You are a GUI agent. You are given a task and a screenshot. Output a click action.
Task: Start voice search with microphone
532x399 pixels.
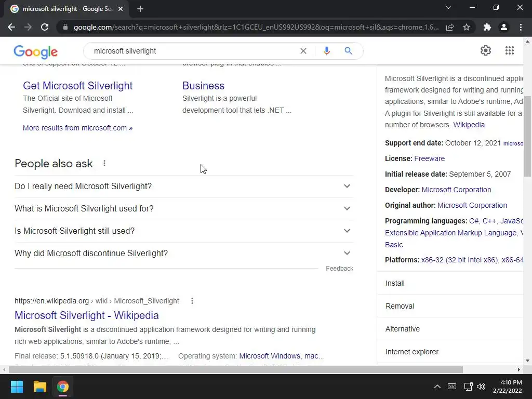326,51
